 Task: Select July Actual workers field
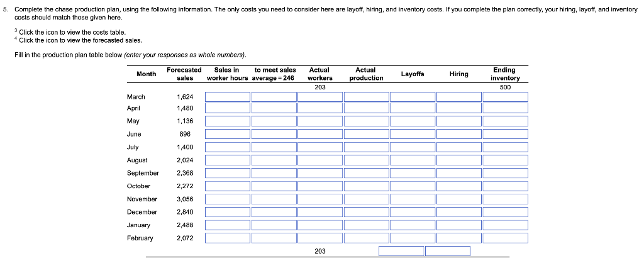[320, 147]
